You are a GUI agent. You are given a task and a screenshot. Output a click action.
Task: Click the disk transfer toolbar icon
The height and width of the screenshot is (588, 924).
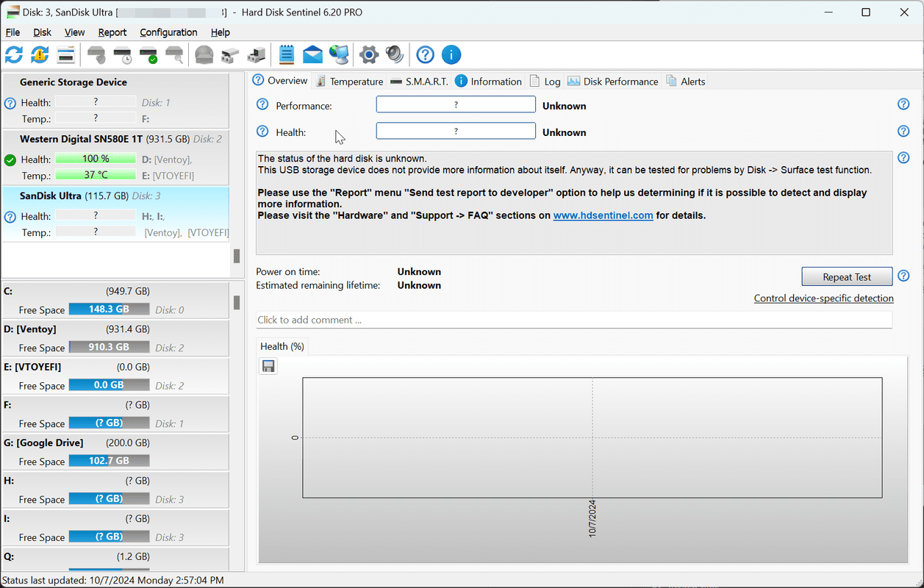pyautogui.click(x=256, y=54)
